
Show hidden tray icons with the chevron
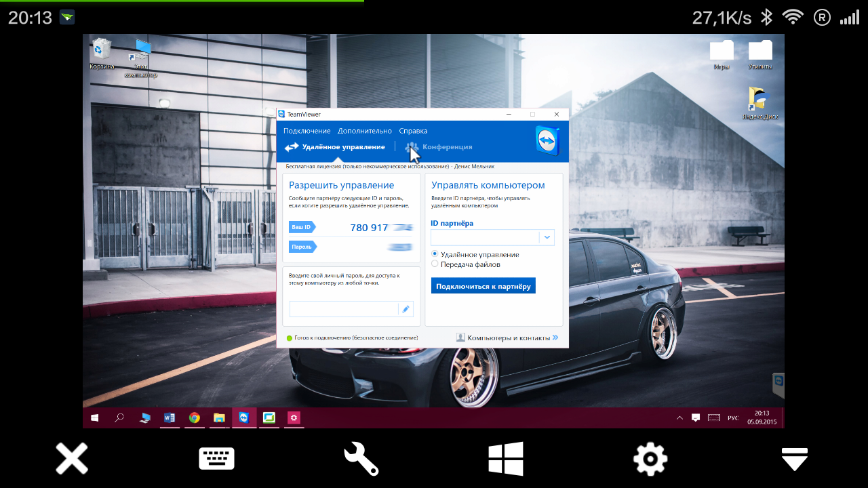[x=680, y=418]
